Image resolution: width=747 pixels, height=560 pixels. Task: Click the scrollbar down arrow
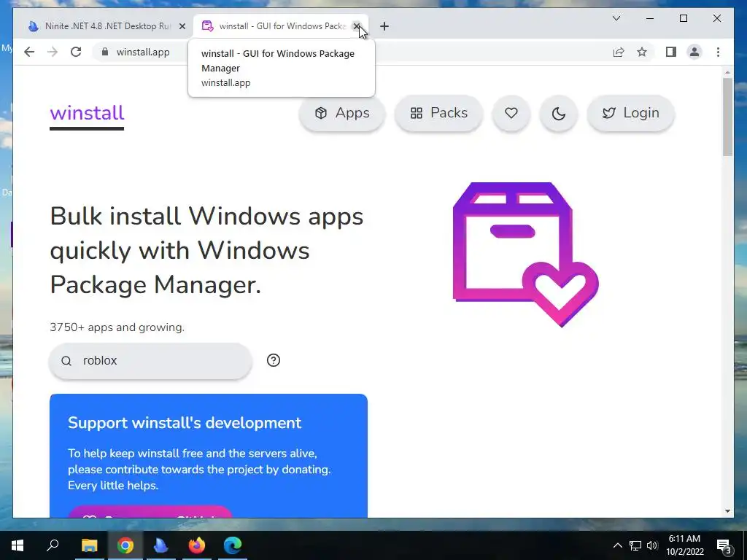point(727,511)
